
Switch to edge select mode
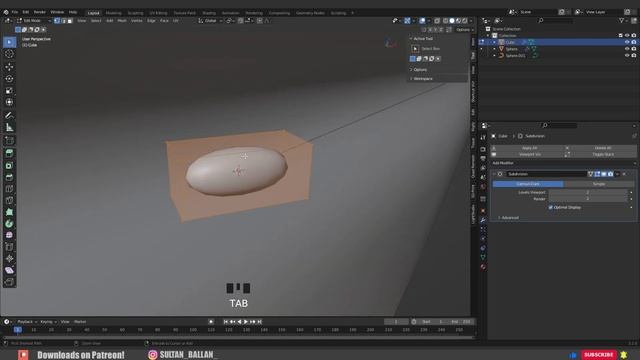click(64, 20)
